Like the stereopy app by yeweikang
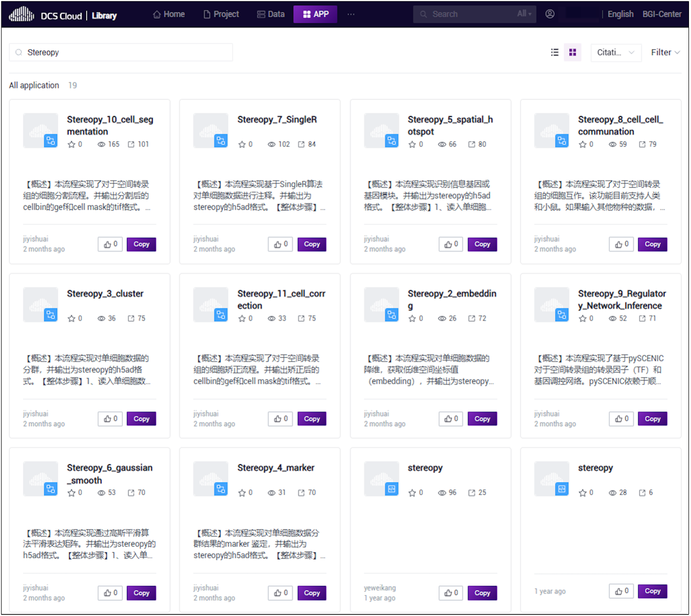The width and height of the screenshot is (691, 616). pos(451,593)
